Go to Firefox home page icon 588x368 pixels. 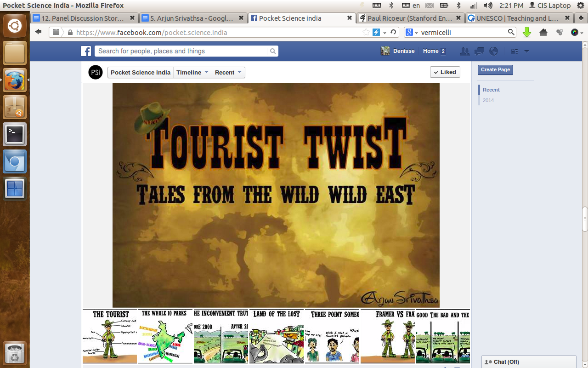[543, 32]
